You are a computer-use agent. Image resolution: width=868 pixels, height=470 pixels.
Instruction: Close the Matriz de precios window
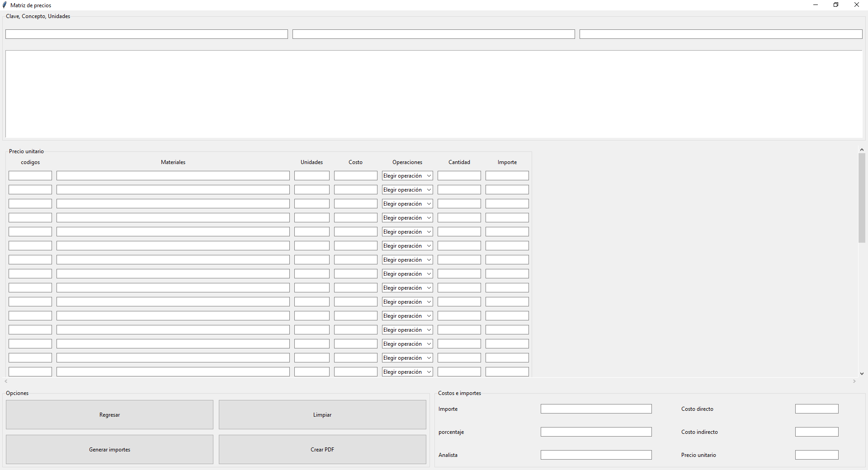point(857,5)
